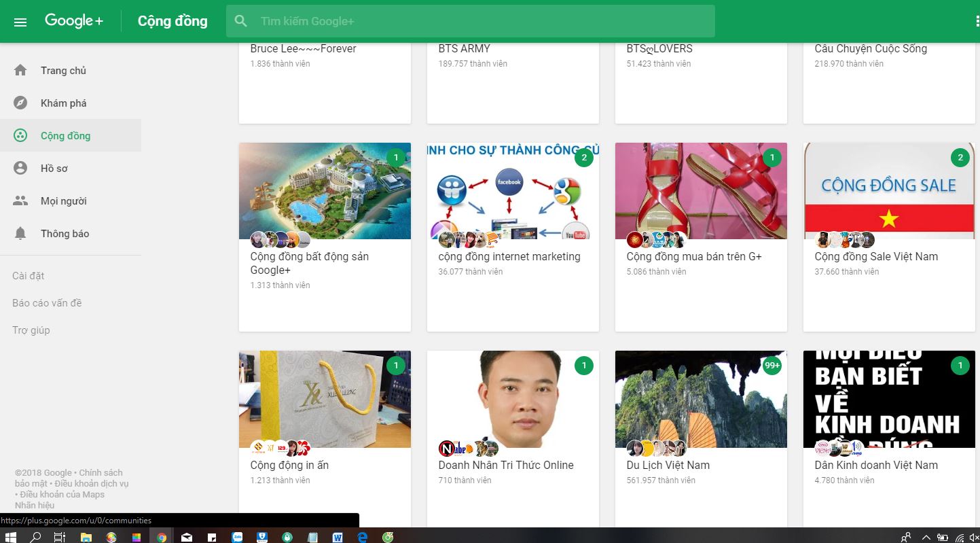Open Thông báo in sidebar
The height and width of the screenshot is (543, 980).
[71, 233]
